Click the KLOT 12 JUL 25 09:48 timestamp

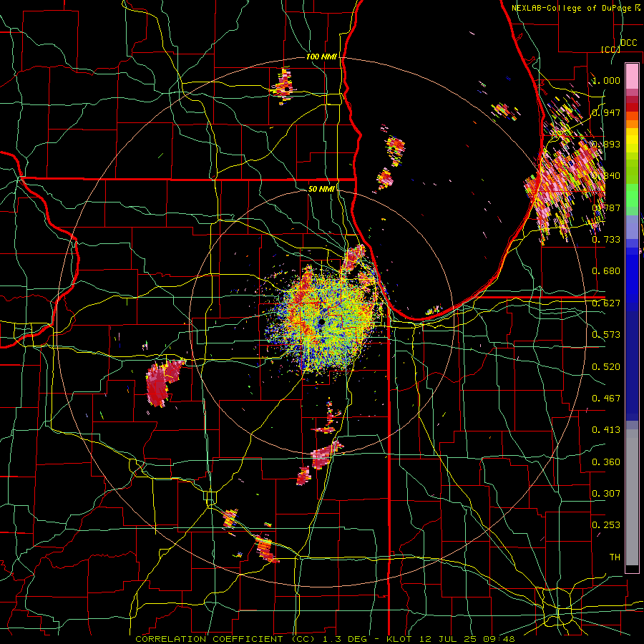click(451, 639)
